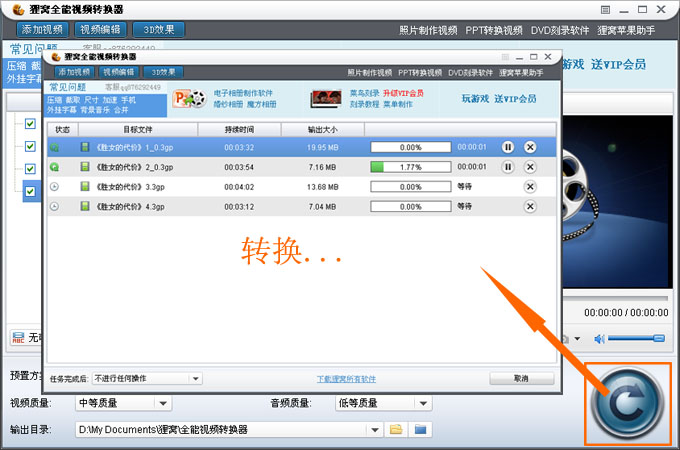Open 常见问题 heading in the dialog
Screen dimensions: 680x450
68,87
